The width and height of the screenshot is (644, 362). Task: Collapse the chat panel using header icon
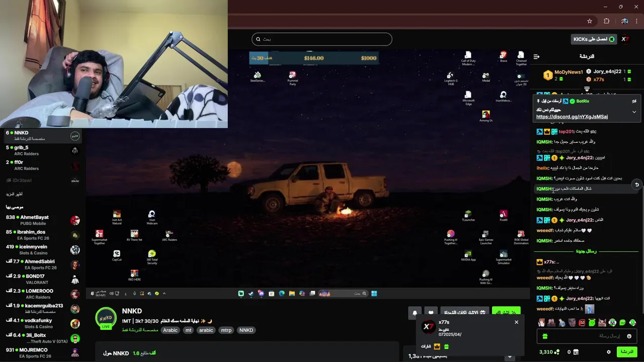[x=536, y=56]
